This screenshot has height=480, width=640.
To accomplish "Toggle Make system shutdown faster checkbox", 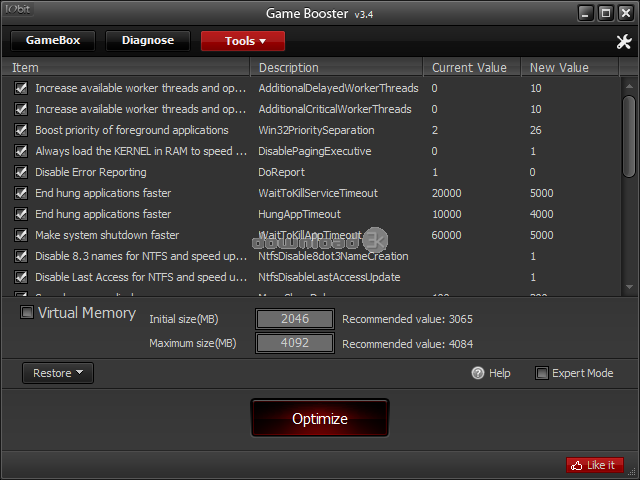I will [x=21, y=235].
